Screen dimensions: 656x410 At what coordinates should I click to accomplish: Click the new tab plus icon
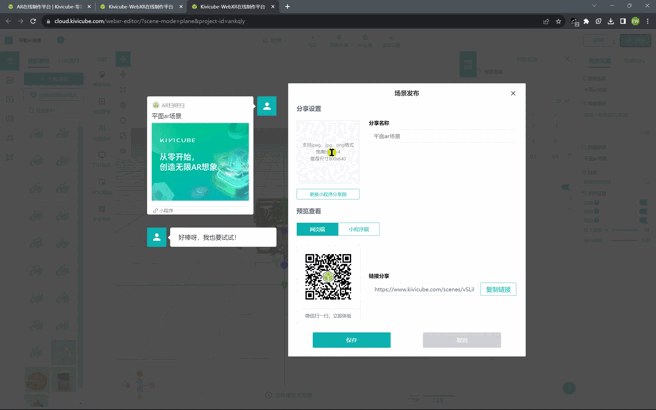(287, 7)
